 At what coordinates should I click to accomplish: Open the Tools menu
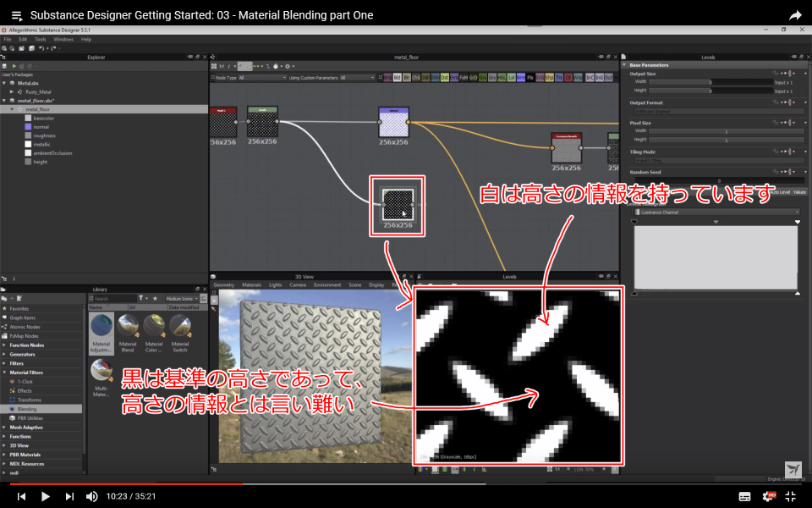point(41,40)
